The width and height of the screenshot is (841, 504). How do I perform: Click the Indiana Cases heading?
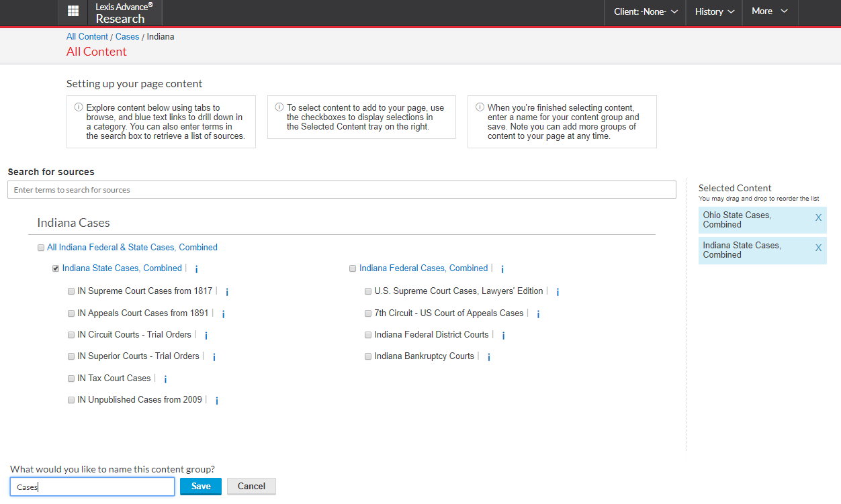tap(73, 223)
